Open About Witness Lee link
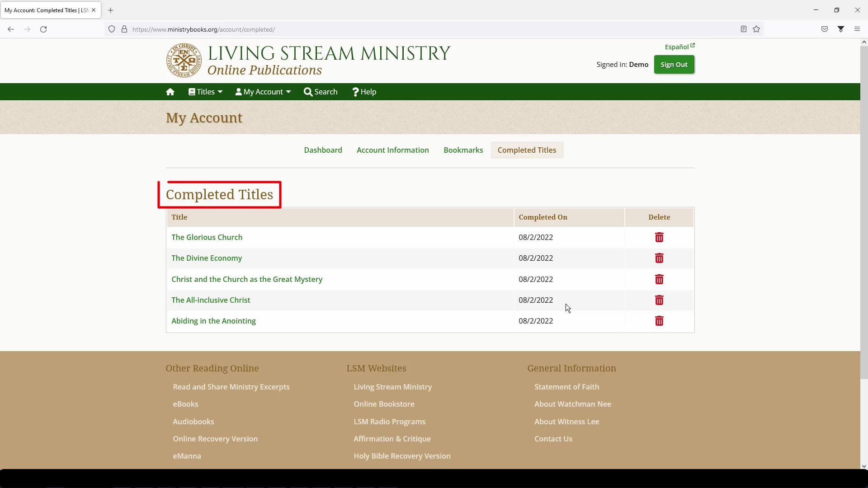868x488 pixels. (x=566, y=422)
